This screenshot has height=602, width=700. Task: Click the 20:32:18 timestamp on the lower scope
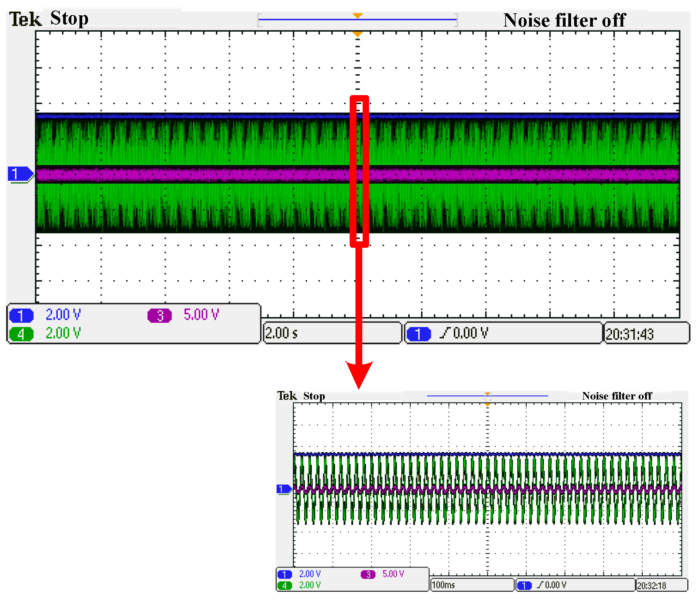point(652,586)
